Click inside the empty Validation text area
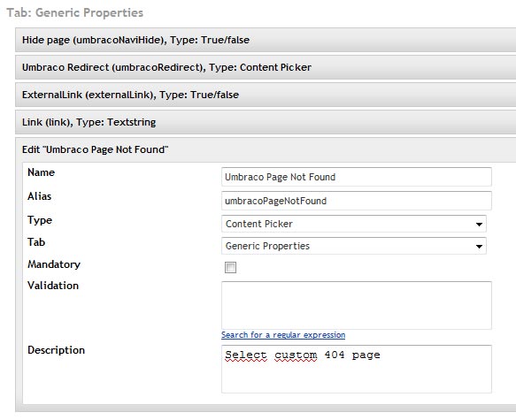 pyautogui.click(x=357, y=305)
